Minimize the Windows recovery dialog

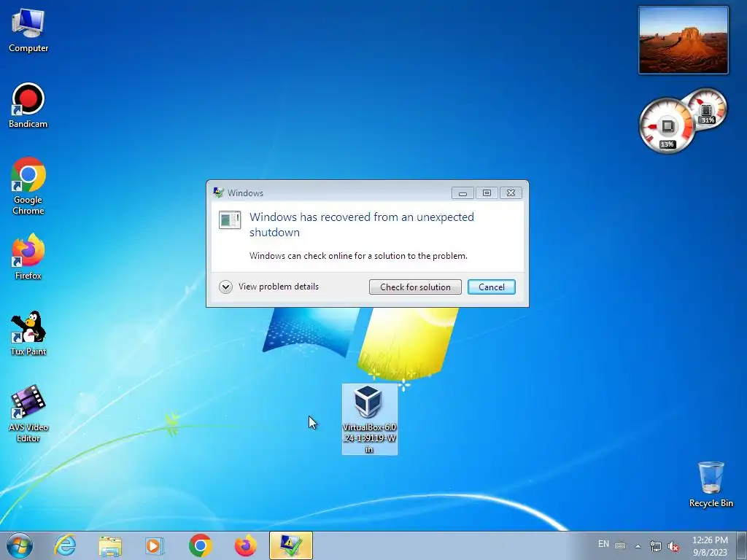(462, 192)
